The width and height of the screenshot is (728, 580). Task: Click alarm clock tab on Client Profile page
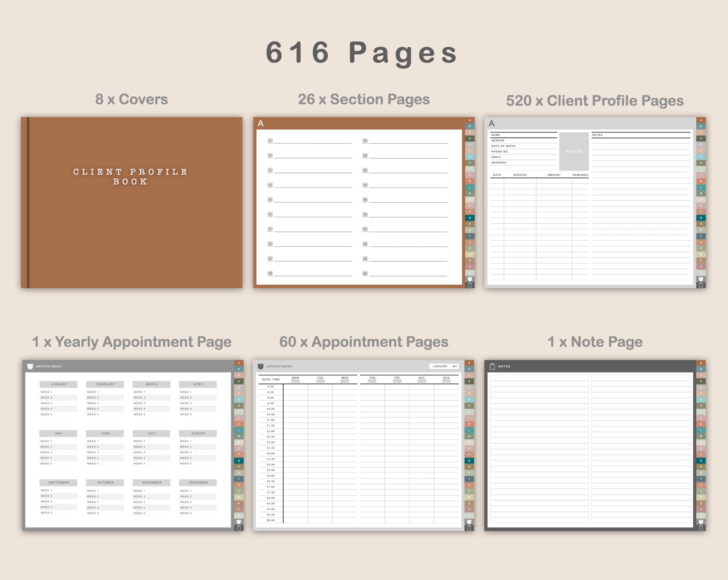click(x=701, y=279)
